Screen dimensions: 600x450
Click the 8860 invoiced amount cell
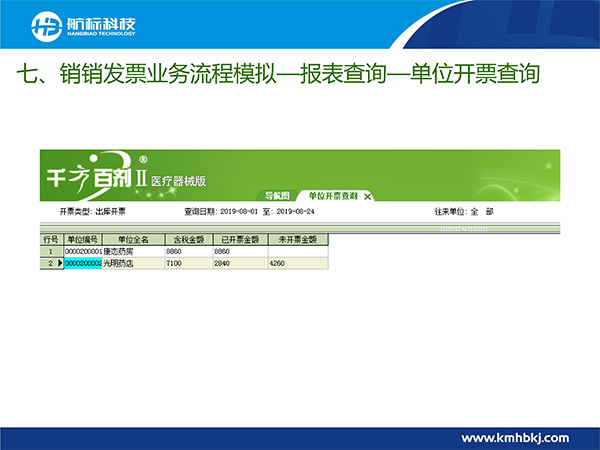click(x=240, y=251)
